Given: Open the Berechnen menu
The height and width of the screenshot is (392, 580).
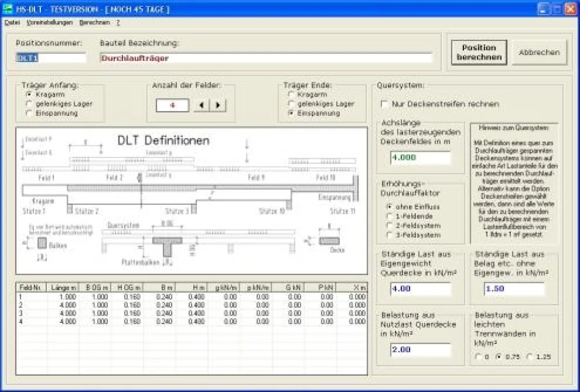Looking at the screenshot, I should coord(94,23).
